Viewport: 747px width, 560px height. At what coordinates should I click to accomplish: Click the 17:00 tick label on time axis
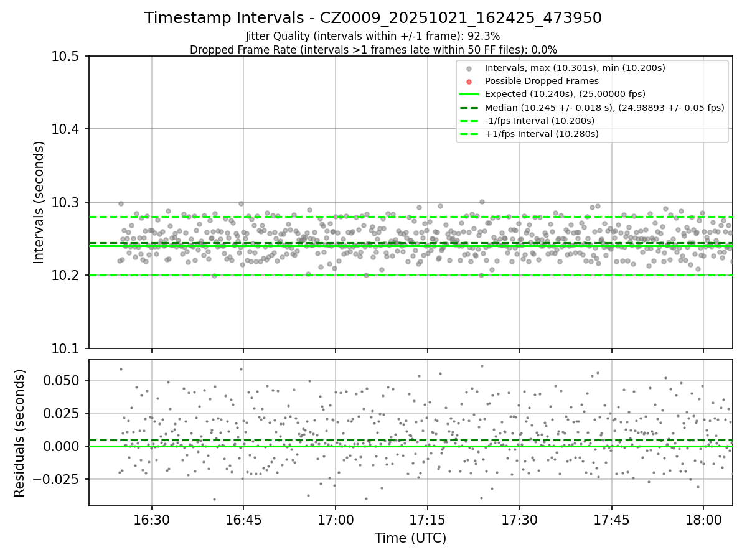point(336,519)
